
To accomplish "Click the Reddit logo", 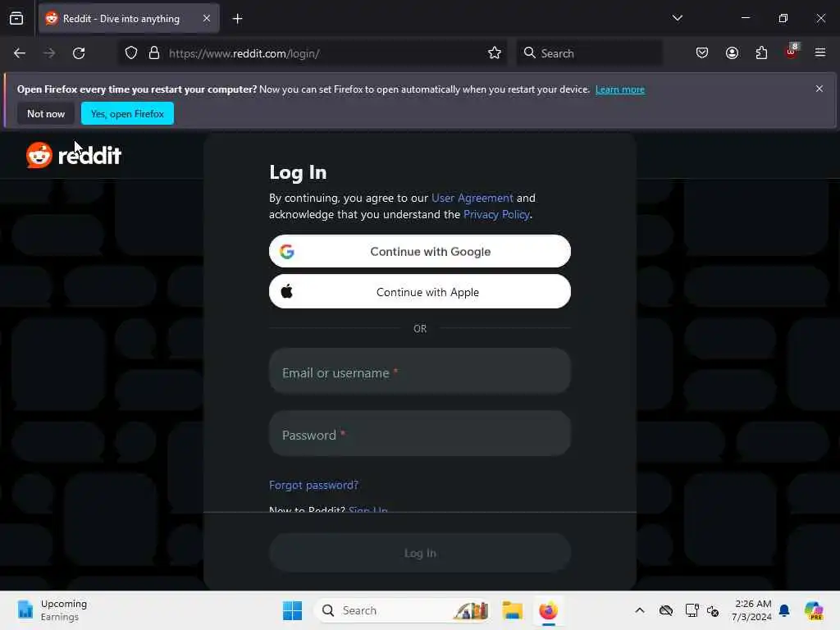I will click(74, 155).
